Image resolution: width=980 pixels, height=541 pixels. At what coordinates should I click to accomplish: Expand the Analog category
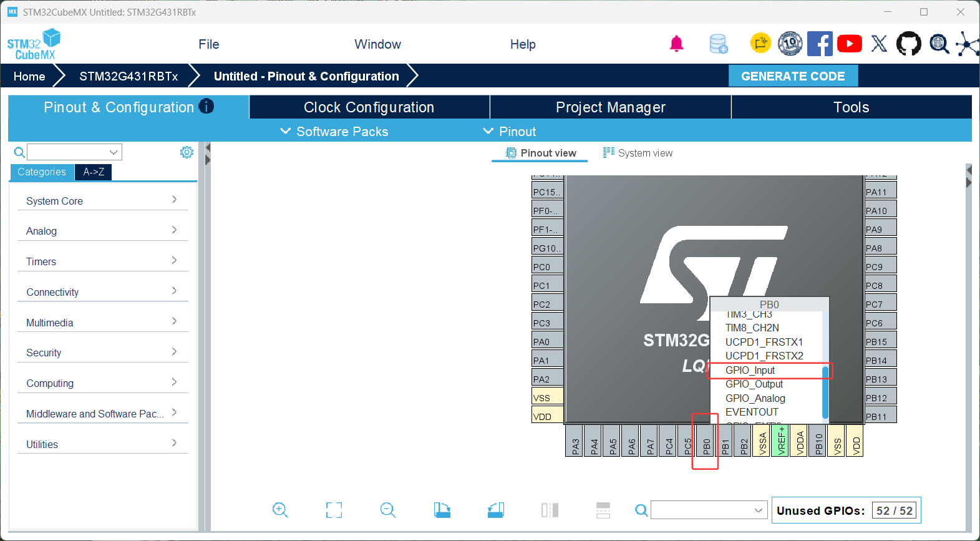pyautogui.click(x=103, y=231)
